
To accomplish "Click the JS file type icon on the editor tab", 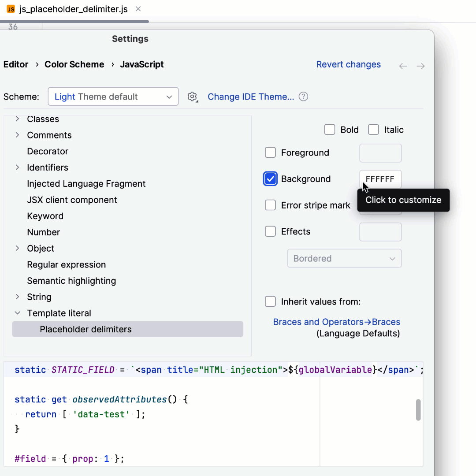I will (11, 8).
